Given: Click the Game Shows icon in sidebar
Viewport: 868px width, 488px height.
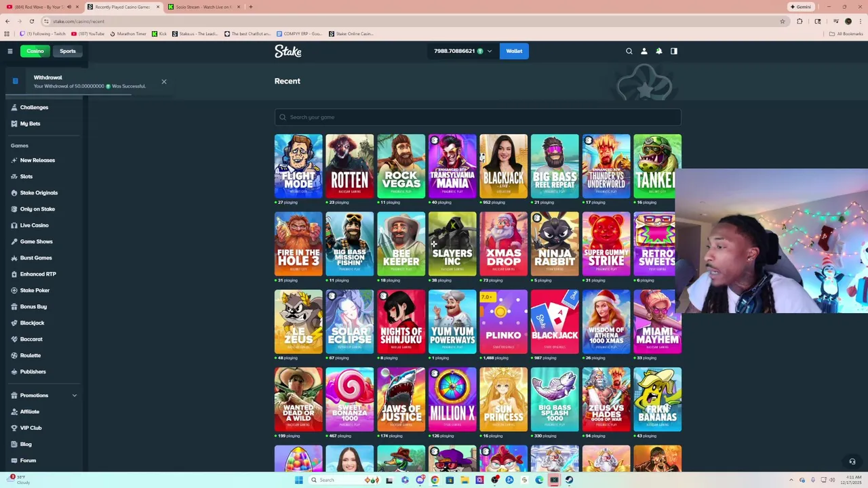Looking at the screenshot, I should (x=14, y=241).
